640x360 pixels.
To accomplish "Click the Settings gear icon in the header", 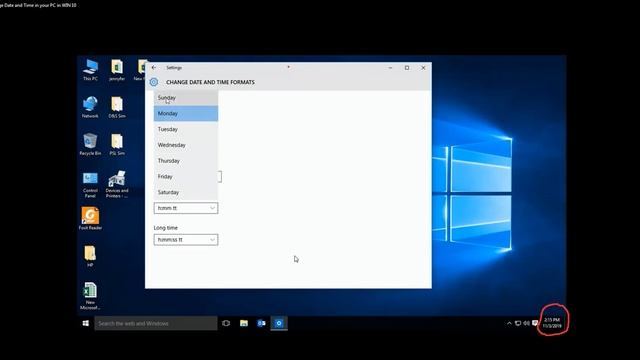I will pyautogui.click(x=153, y=82).
